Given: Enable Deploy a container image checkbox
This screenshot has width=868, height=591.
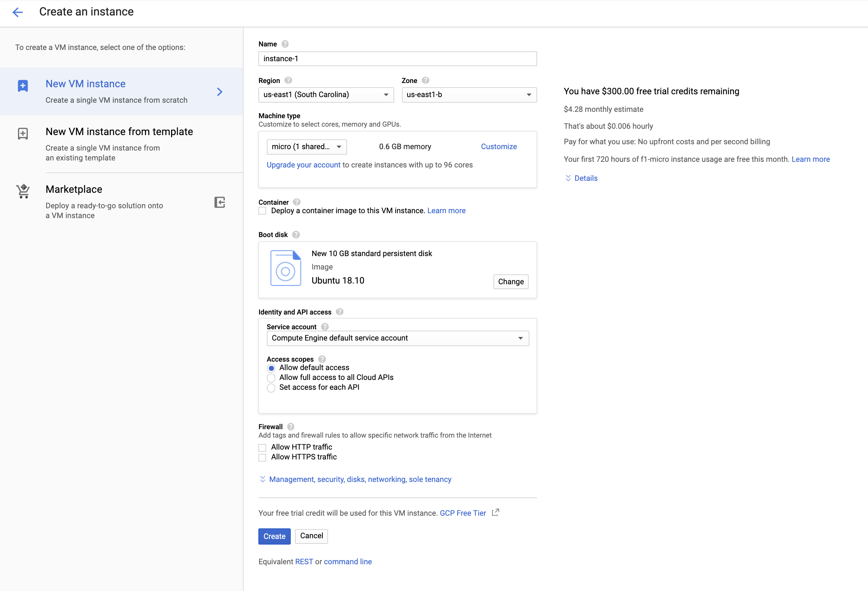Looking at the screenshot, I should coord(263,211).
